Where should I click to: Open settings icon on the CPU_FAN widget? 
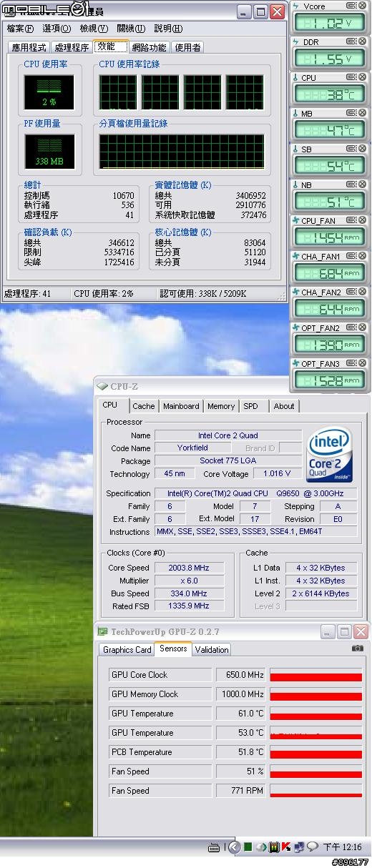[351, 220]
